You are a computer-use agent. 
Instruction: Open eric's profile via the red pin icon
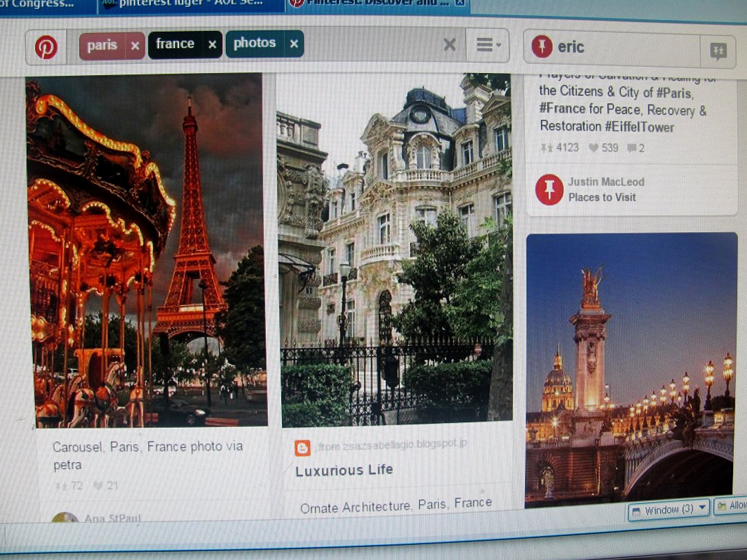point(542,47)
